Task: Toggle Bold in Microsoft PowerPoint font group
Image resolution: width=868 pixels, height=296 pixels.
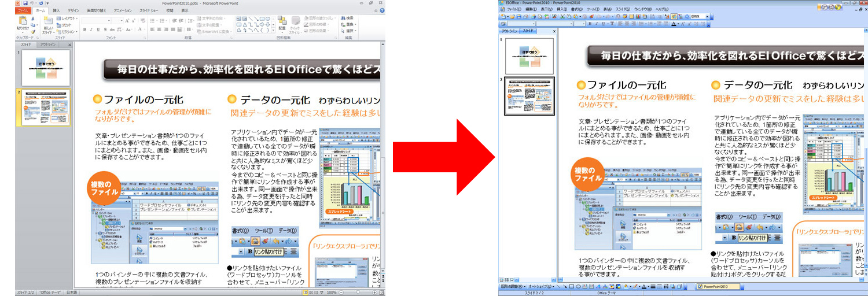Action: click(84, 29)
